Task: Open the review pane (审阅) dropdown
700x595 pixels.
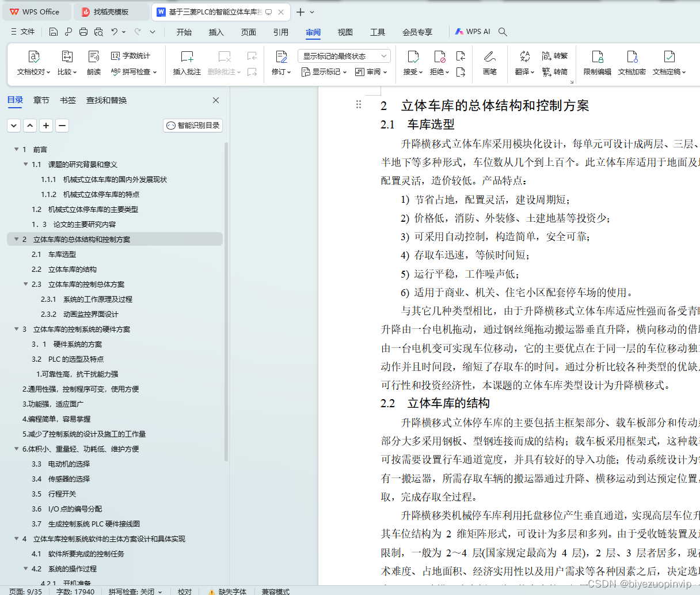Action: coord(371,72)
